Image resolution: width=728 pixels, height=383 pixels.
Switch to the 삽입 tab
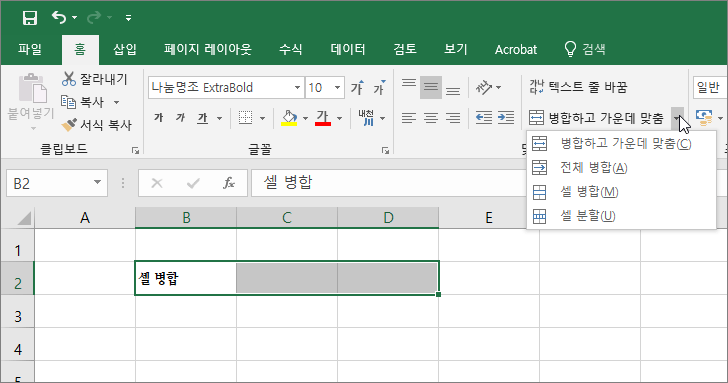coord(125,49)
